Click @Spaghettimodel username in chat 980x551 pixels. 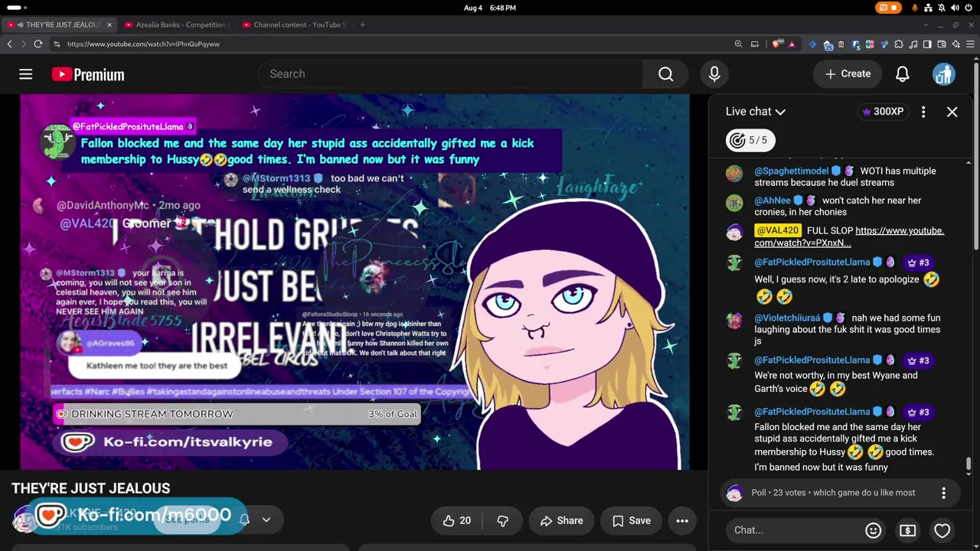(792, 171)
